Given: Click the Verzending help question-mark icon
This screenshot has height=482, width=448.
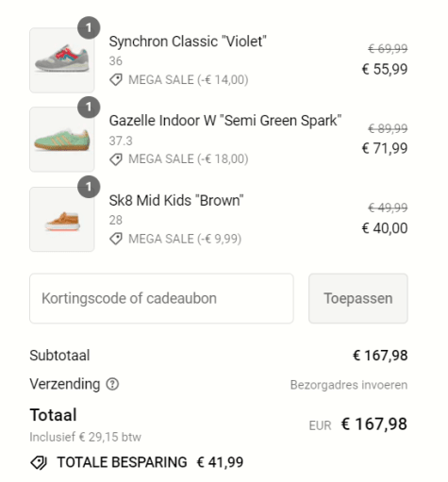Looking at the screenshot, I should 112,384.
